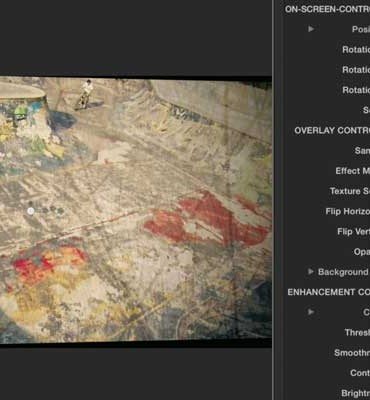
Task: Click the Brightness parameter label
Action: [x=356, y=393]
